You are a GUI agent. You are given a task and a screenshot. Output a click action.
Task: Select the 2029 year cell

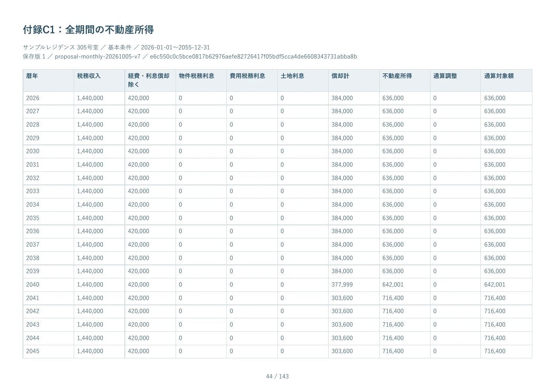[48, 138]
